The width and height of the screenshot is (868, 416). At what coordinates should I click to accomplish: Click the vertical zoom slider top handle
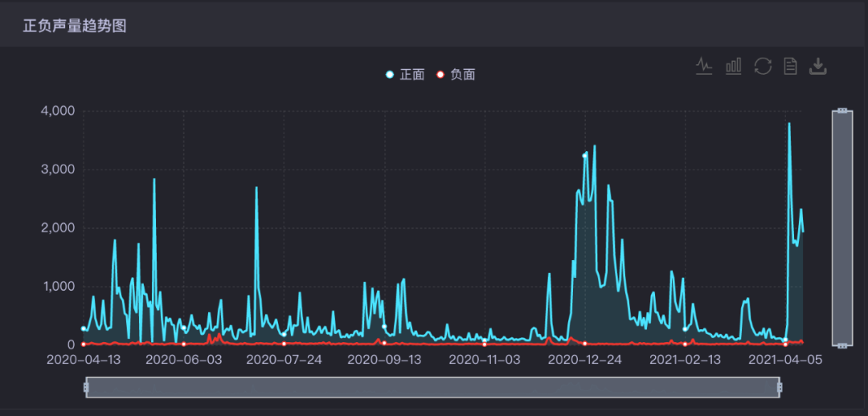point(842,111)
